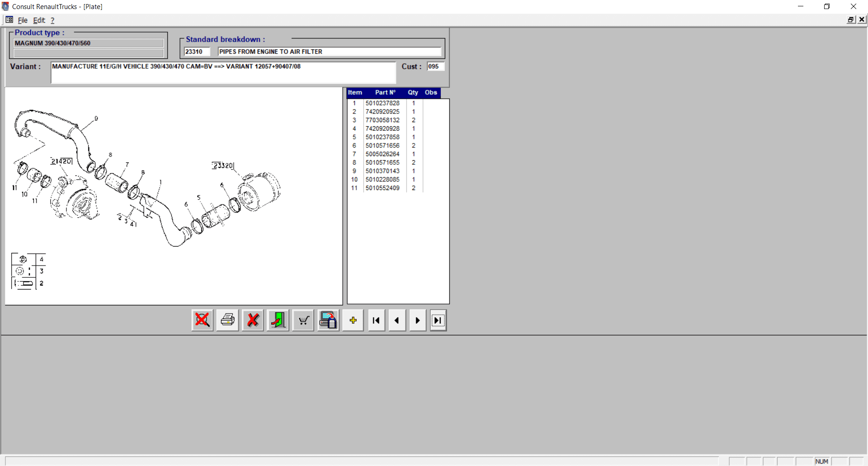The height and width of the screenshot is (466, 868).
Task: Minimize the Consult RenaultTrucks window
Action: pos(801,6)
